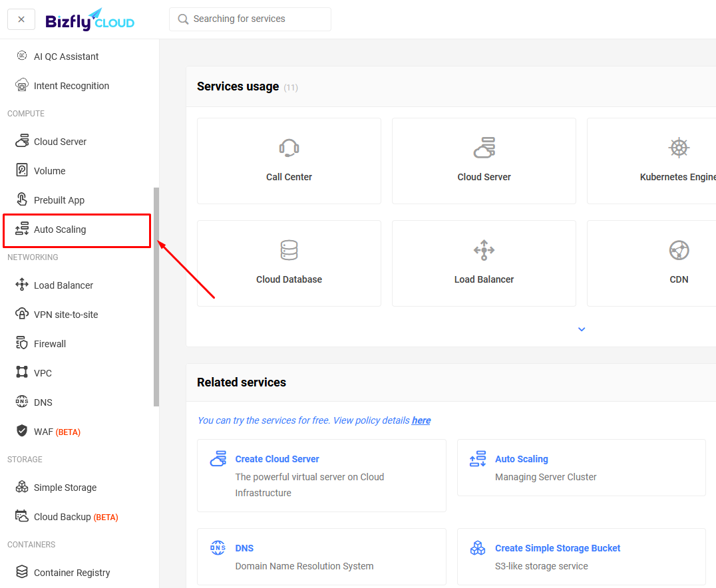Open the WAF shield icon
Image resolution: width=716 pixels, height=588 pixels.
click(22, 431)
